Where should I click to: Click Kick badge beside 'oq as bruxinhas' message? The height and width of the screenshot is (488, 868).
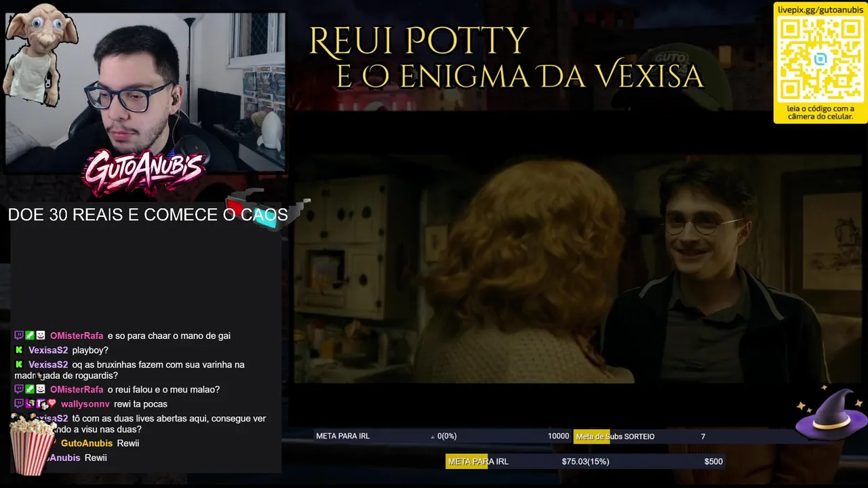(19, 365)
